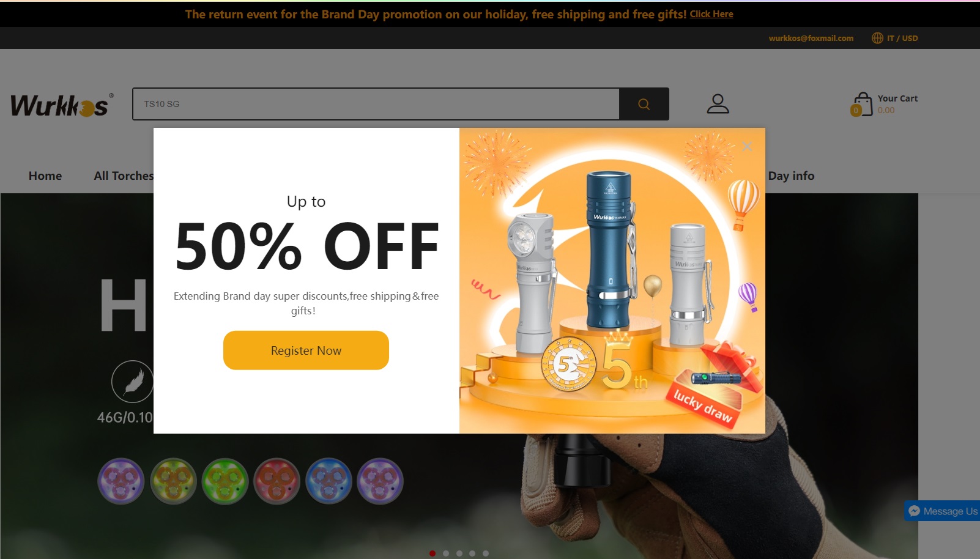The height and width of the screenshot is (559, 980).
Task: Open Messenger chat via Message Us
Action: pos(943,511)
